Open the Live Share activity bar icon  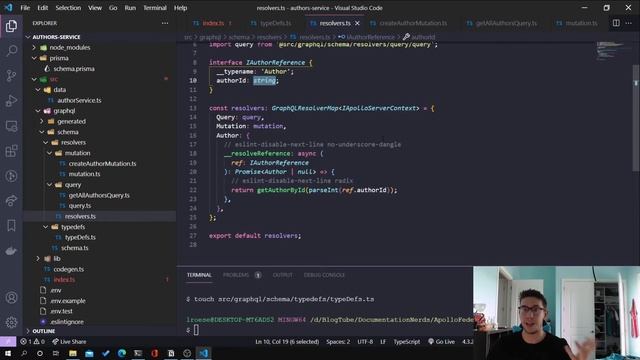pyautogui.click(x=11, y=200)
